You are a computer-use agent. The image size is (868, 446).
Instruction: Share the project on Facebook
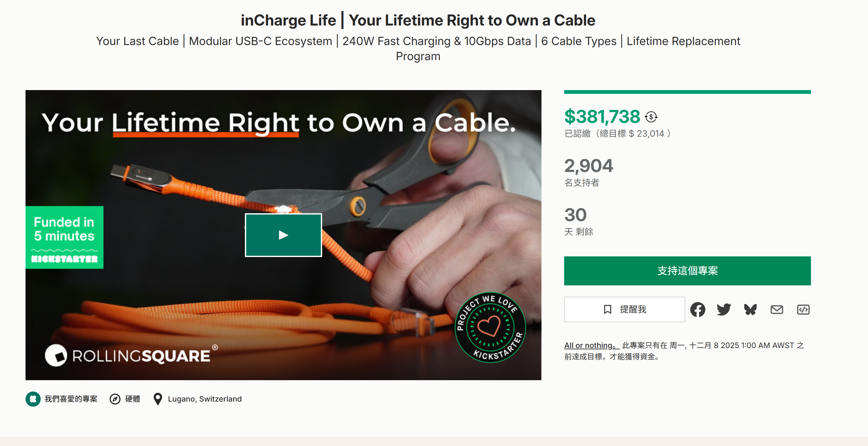[x=697, y=310]
